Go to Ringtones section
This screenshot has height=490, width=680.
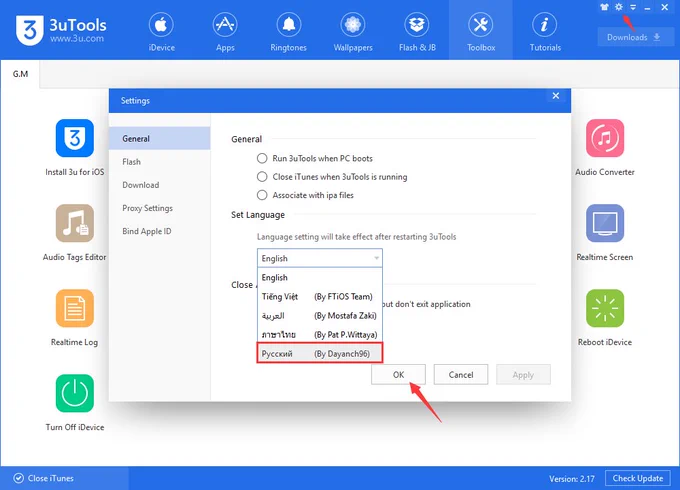(288, 31)
